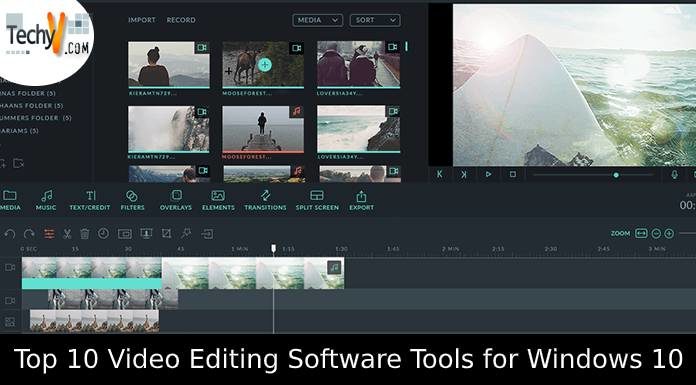The image size is (696, 385).
Task: Delete the clip with the trash icon
Action: point(85,234)
